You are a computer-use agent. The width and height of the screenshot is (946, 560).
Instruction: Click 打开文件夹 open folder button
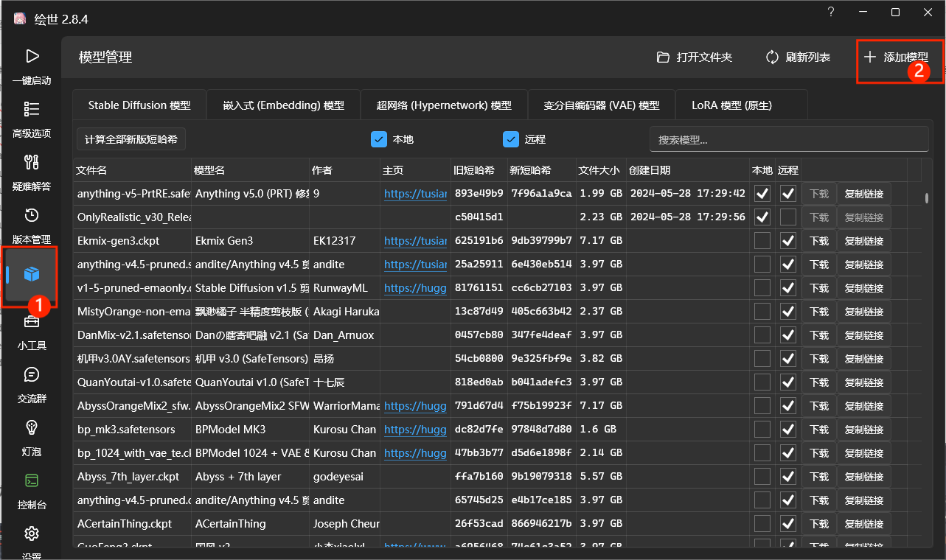[x=695, y=57]
